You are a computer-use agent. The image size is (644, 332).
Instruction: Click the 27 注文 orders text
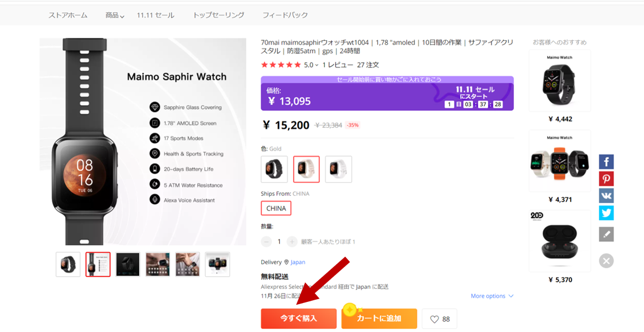[368, 65]
